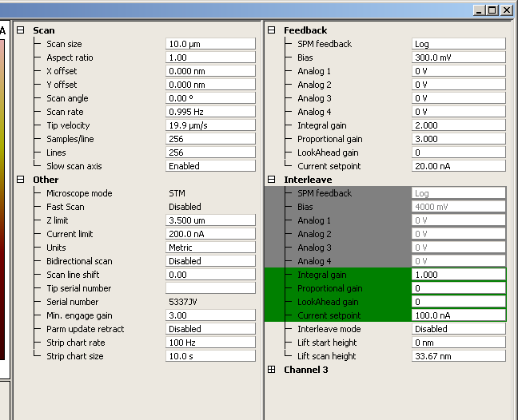
Task: Select the Serial number 5337JV text
Action: (183, 302)
